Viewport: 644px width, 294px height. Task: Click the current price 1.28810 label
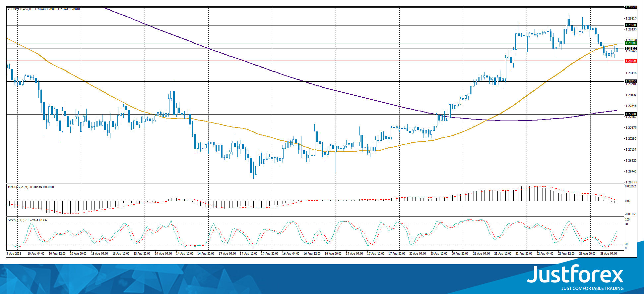pyautogui.click(x=630, y=49)
